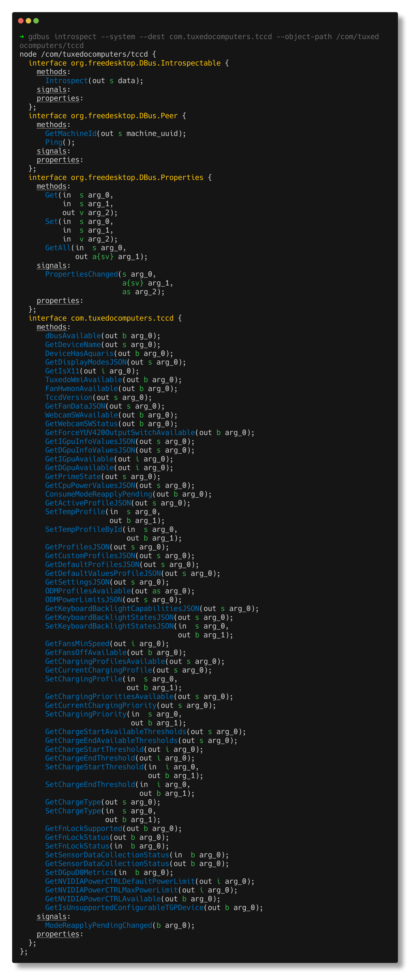Click the "SetSensorDataCollectionStatus" method
The image size is (415, 980).
pyautogui.click(x=107, y=855)
